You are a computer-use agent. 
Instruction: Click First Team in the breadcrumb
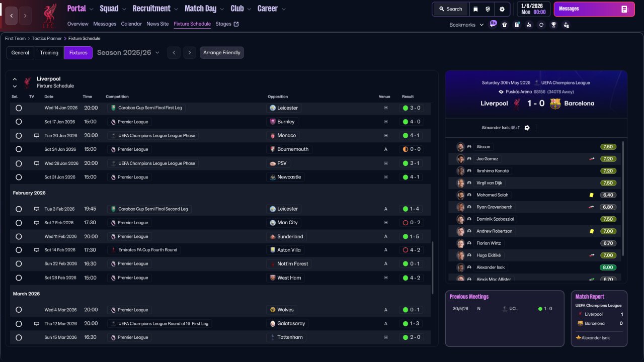pos(15,38)
